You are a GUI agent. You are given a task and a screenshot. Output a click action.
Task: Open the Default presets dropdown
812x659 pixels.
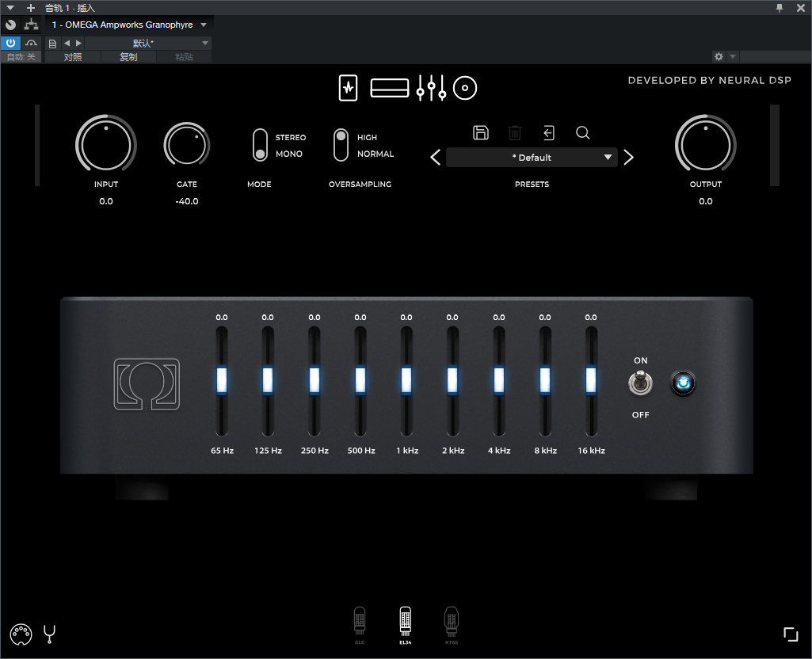[532, 158]
